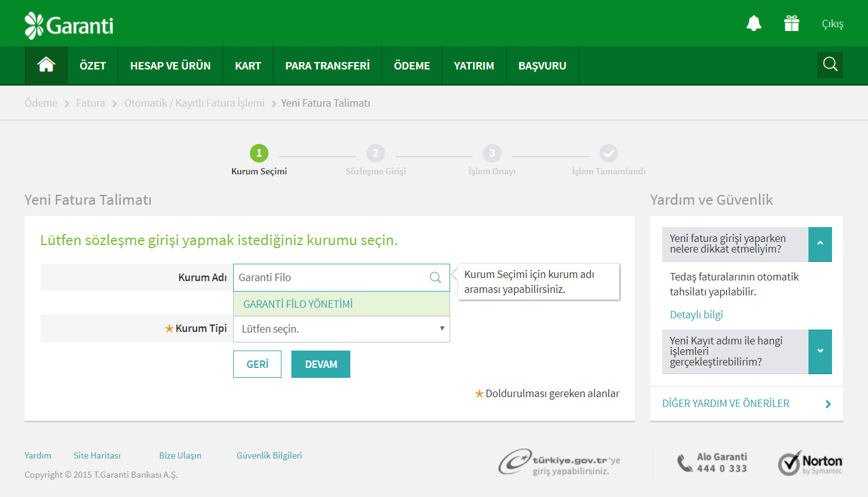
Task: Click the DEVAM button
Action: pyautogui.click(x=321, y=364)
